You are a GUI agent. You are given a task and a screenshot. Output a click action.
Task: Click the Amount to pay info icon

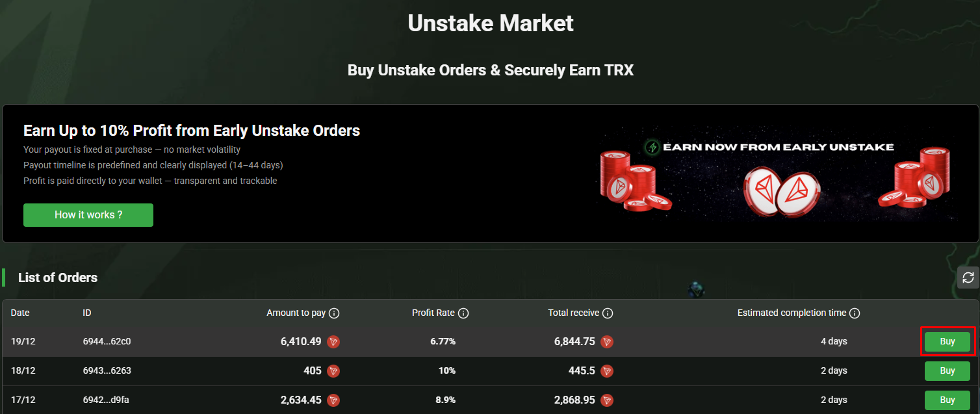point(334,313)
